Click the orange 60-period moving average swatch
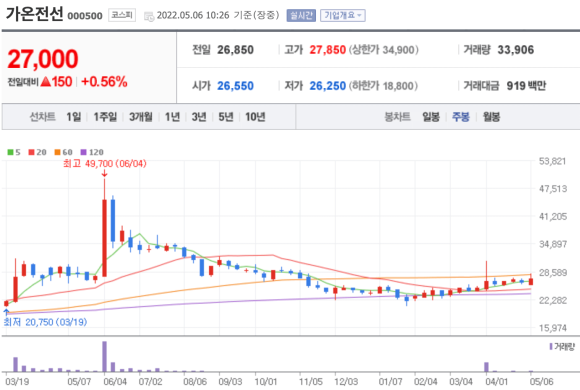 (57, 152)
